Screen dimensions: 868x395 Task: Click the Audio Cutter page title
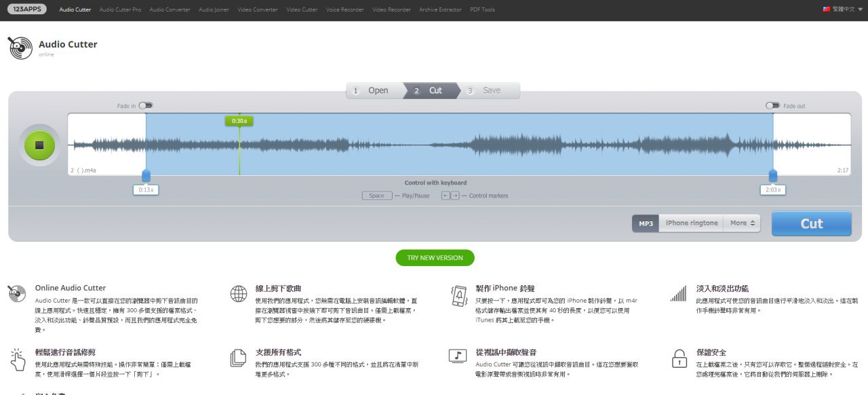[68, 44]
